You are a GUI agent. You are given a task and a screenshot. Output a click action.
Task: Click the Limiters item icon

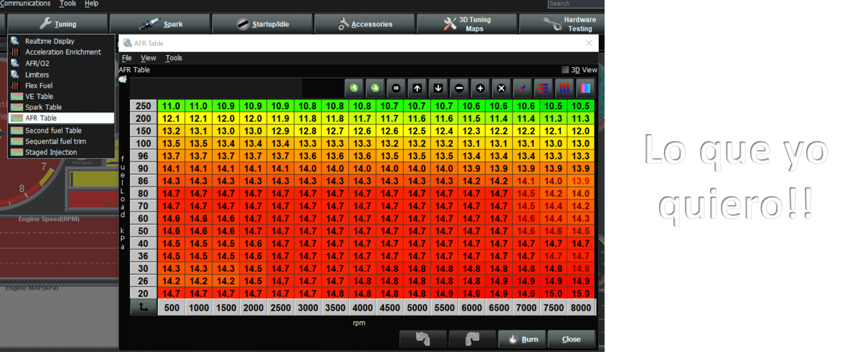[x=15, y=74]
